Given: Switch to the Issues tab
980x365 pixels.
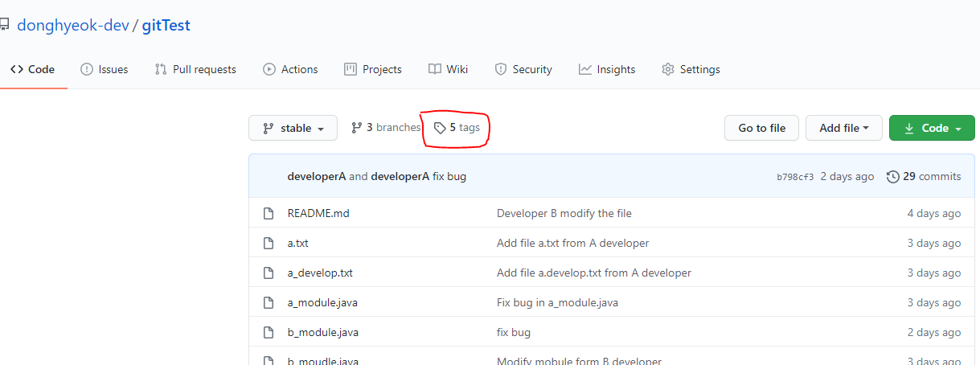Looking at the screenshot, I should (105, 69).
